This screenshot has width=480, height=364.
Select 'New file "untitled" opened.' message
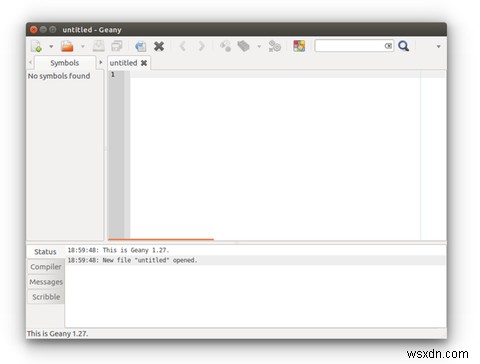255,260
